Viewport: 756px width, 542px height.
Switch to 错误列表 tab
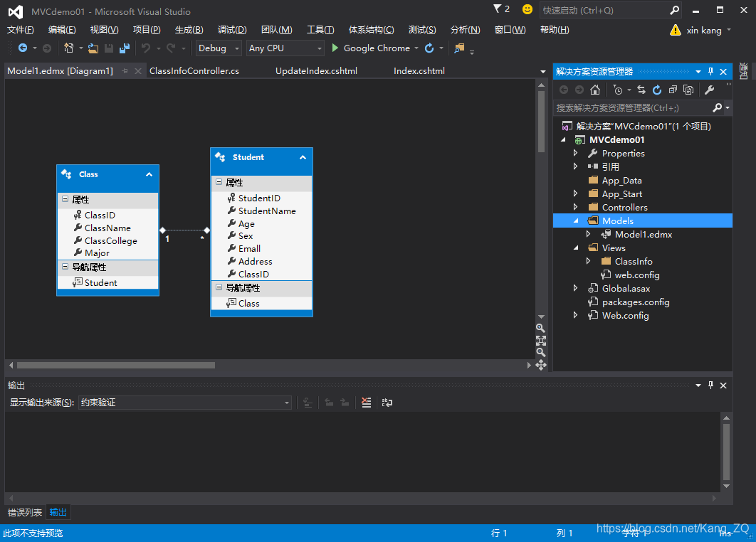click(x=25, y=512)
